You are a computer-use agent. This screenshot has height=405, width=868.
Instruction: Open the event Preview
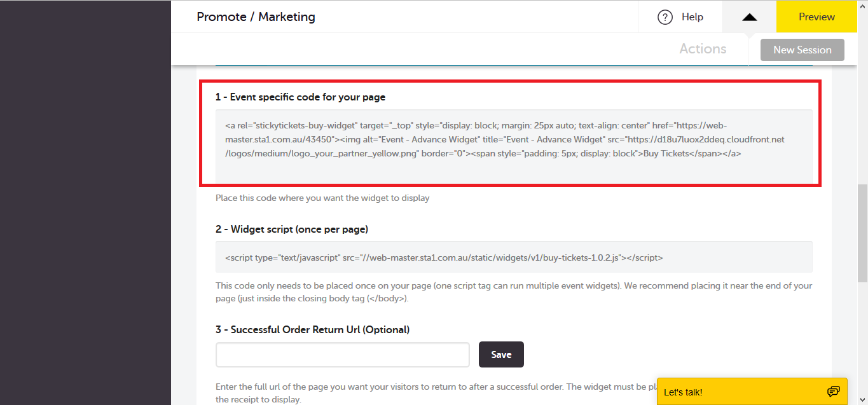click(x=816, y=17)
